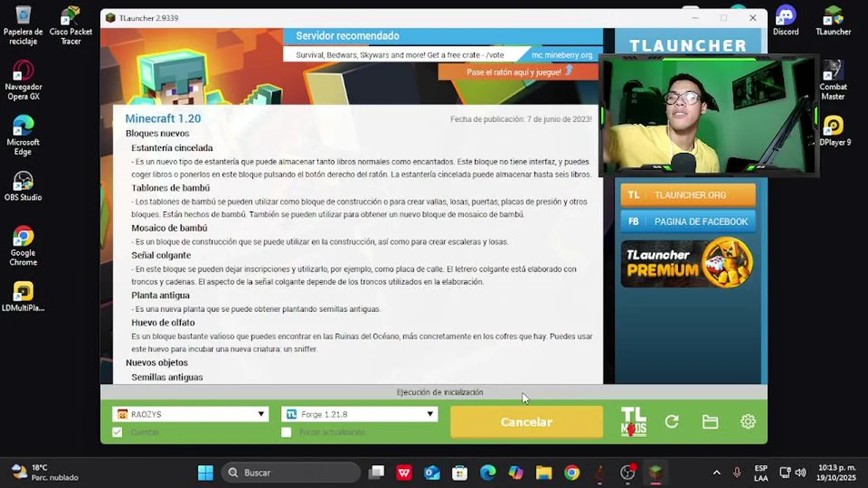Click the 'Servidor recomendado' heading
868x488 pixels.
(x=347, y=36)
